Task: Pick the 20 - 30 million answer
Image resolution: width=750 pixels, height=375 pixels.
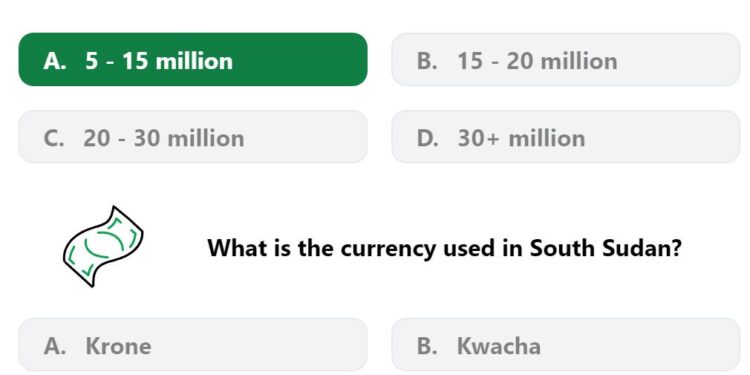Action: tap(193, 137)
